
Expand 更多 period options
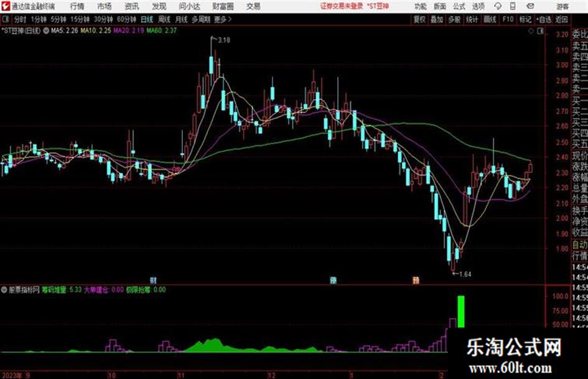(223, 19)
